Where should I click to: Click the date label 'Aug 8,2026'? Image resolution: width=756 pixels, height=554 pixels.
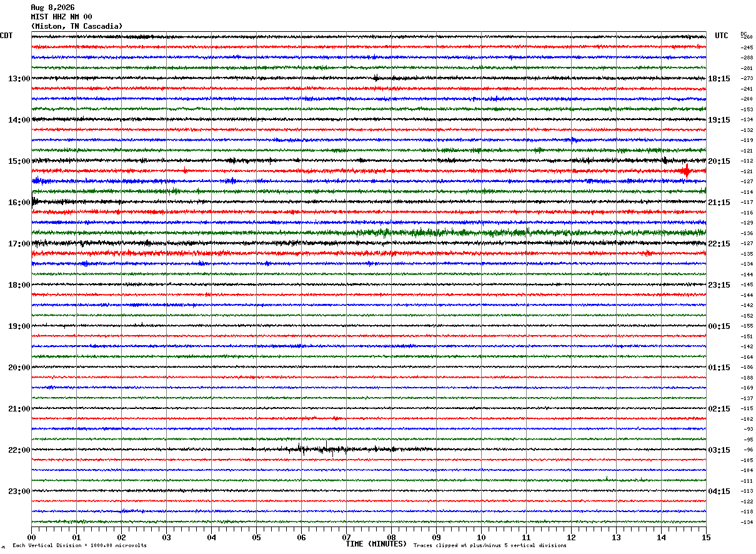52,8
